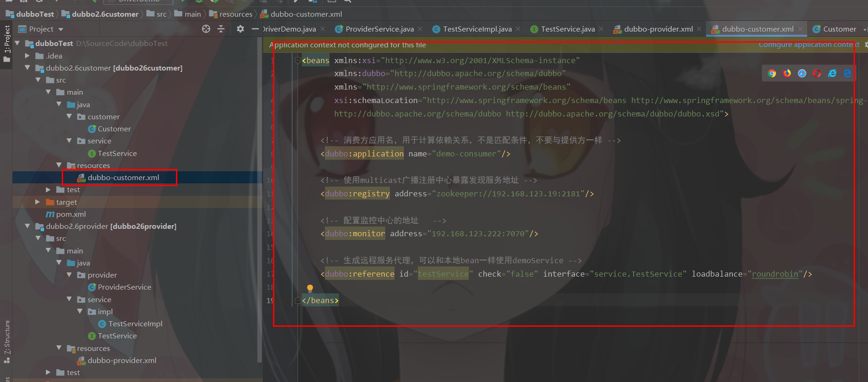The width and height of the screenshot is (868, 382).
Task: Open Firefox browser preview icon
Action: tap(787, 73)
